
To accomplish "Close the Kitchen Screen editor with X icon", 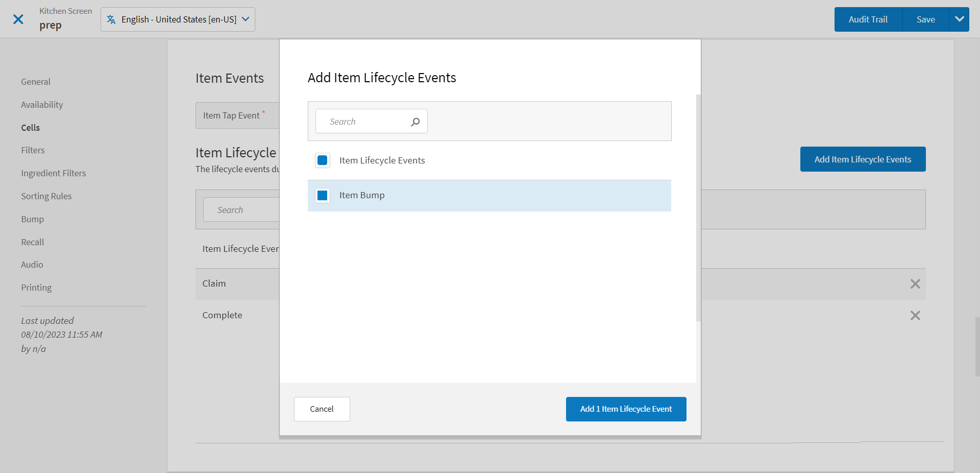I will point(18,19).
